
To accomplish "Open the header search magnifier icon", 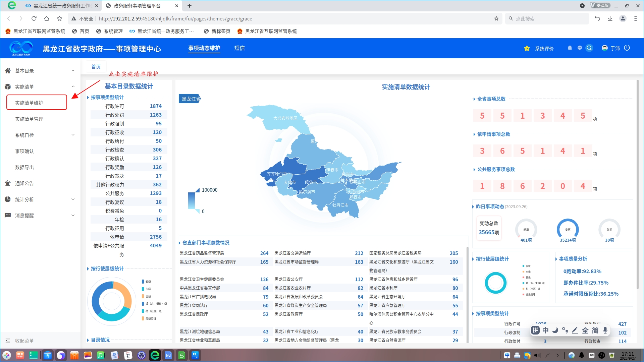I will 589,48.
